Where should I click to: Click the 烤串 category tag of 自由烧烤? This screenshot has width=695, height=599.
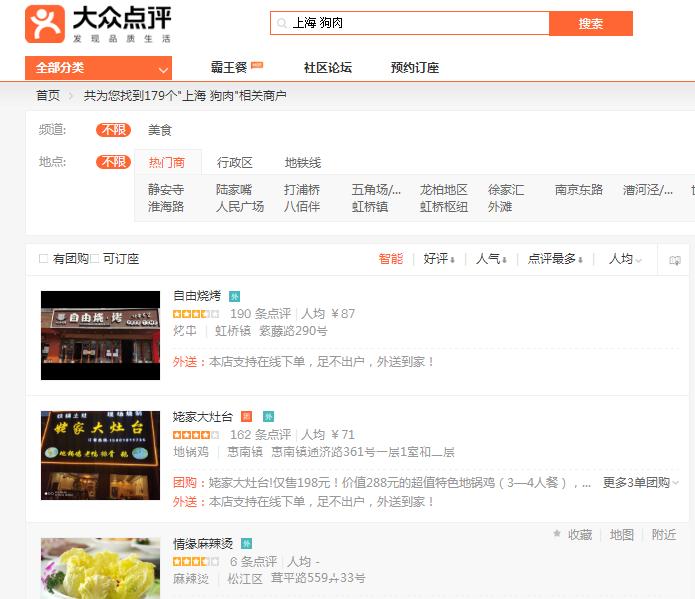click(185, 331)
